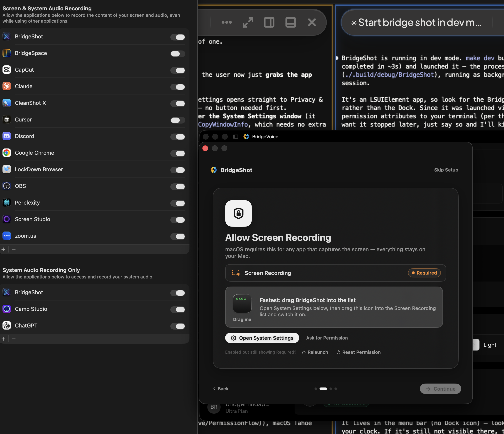Click the CleanShot X app icon

tap(7, 103)
